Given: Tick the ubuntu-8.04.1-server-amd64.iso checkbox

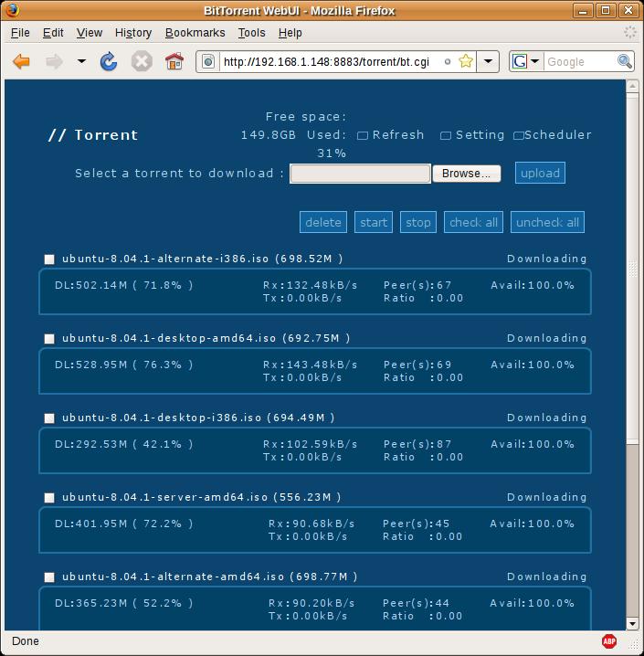Looking at the screenshot, I should point(49,498).
